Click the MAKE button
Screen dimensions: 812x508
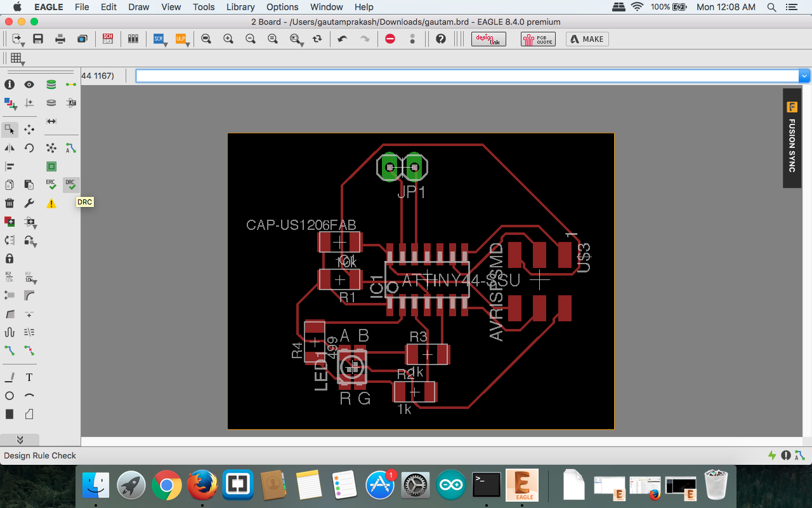click(x=587, y=39)
